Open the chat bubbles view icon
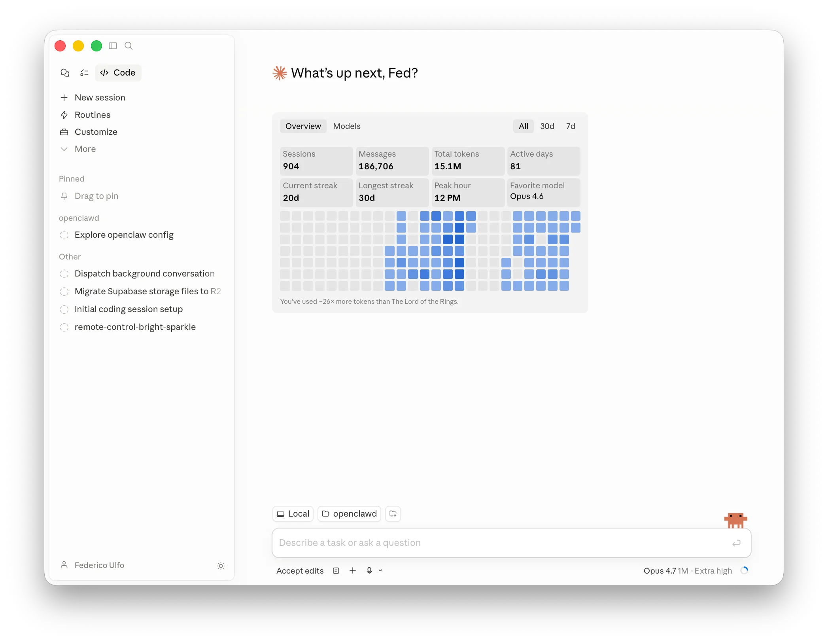Viewport: 828px width, 644px height. [65, 73]
